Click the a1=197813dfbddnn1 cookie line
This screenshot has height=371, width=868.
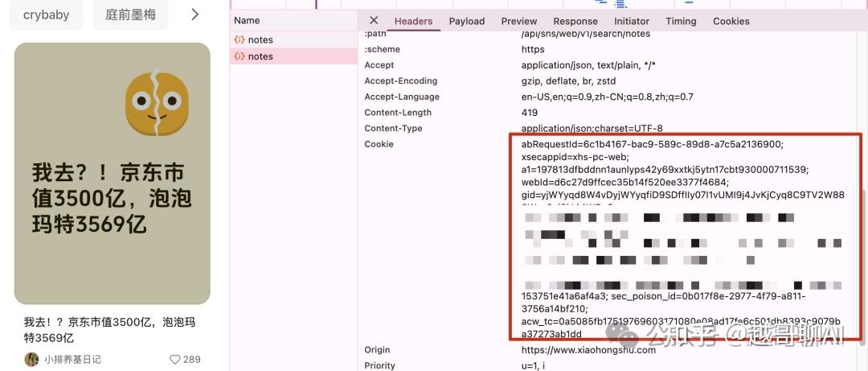(x=665, y=170)
